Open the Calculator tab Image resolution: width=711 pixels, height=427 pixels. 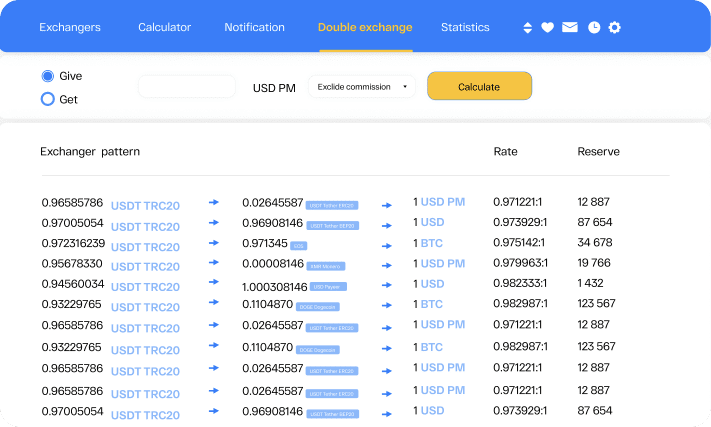point(164,28)
